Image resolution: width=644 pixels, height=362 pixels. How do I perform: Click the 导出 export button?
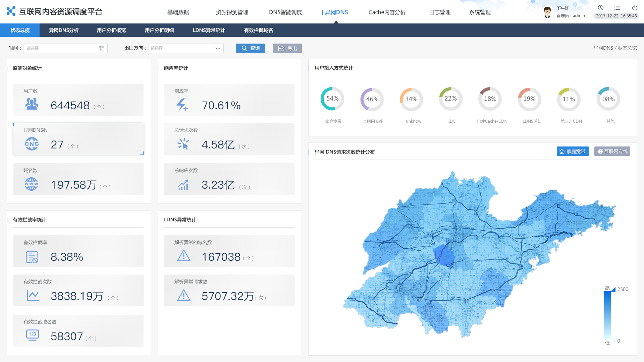point(287,48)
